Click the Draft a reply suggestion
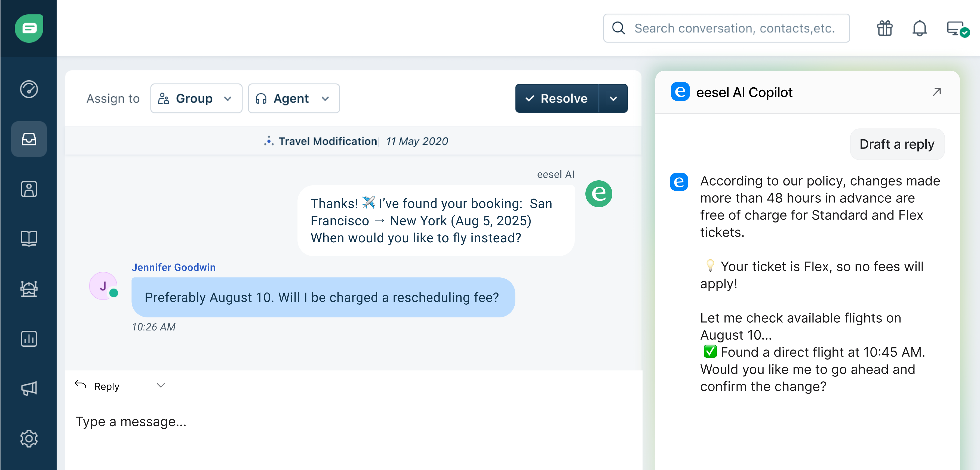The image size is (980, 470). pyautogui.click(x=897, y=144)
